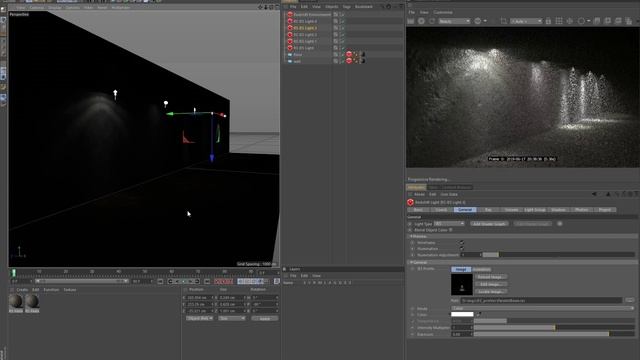Screen dimensions: 640x360
Task: Click the Reload Image button for IES profile
Action: click(x=490, y=277)
